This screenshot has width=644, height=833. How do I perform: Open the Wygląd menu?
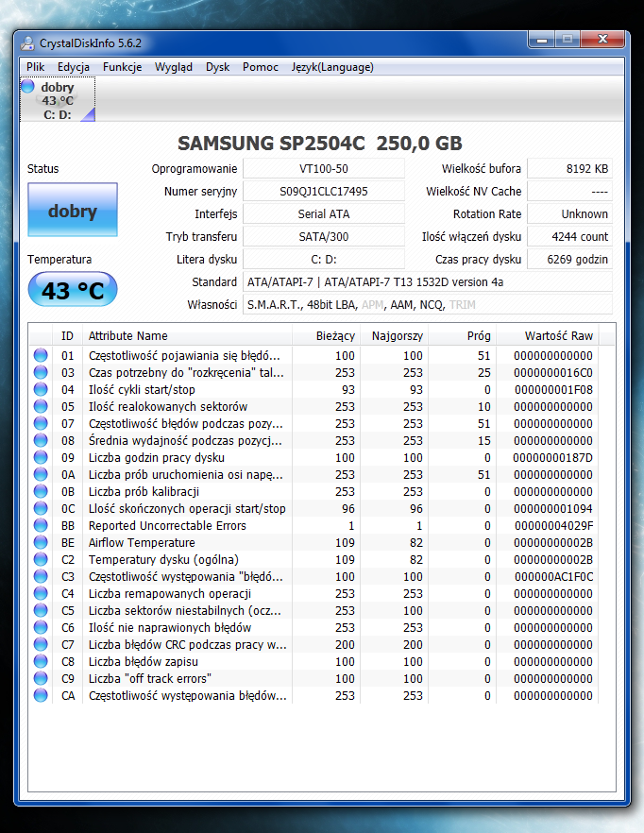point(173,67)
